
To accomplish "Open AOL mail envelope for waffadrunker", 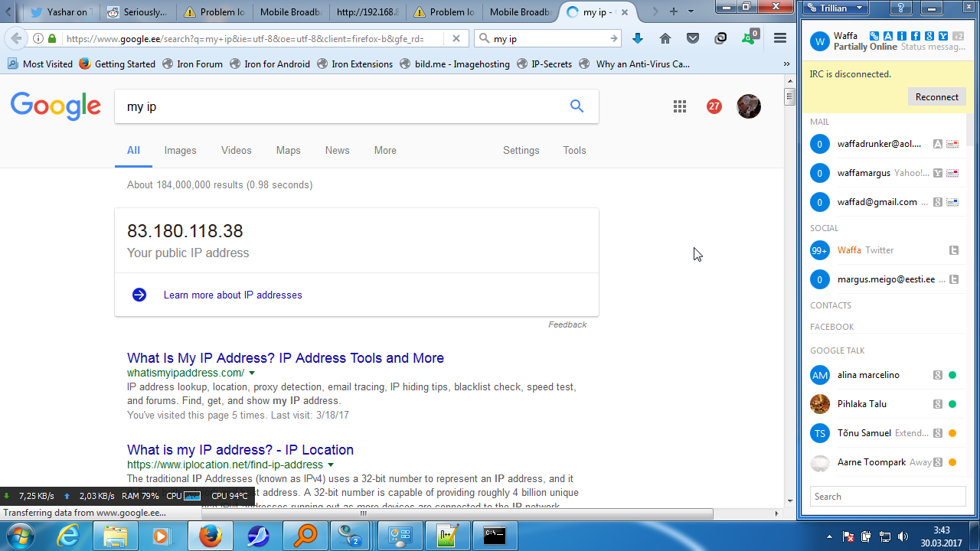I will [952, 144].
